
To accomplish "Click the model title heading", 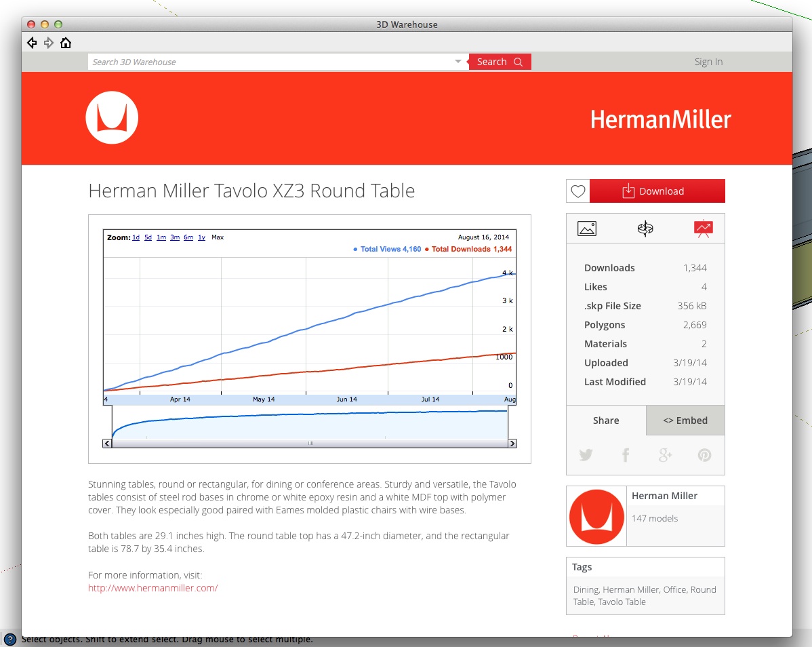I will [251, 191].
